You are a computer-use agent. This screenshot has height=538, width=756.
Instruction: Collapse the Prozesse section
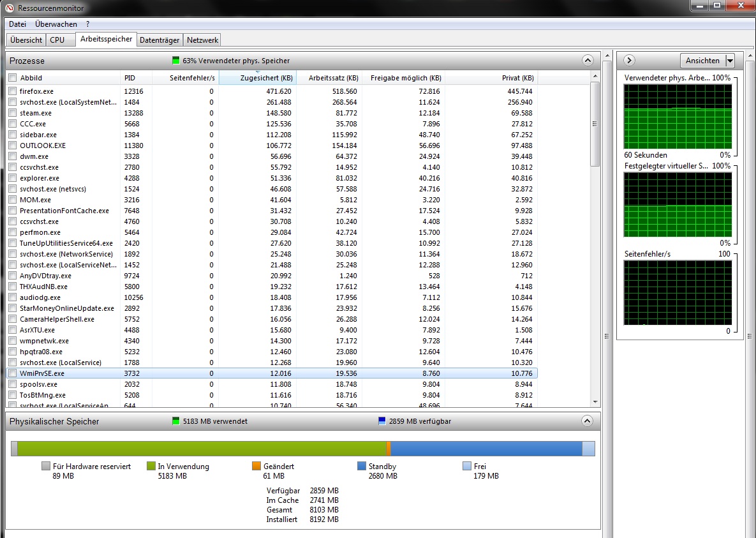click(x=587, y=61)
